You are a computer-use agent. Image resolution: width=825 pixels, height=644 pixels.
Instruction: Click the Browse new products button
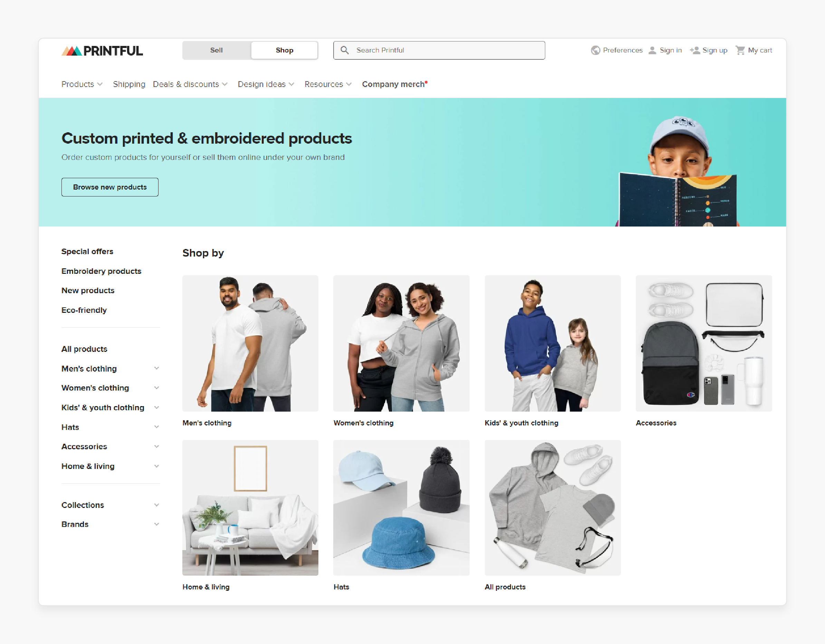110,187
